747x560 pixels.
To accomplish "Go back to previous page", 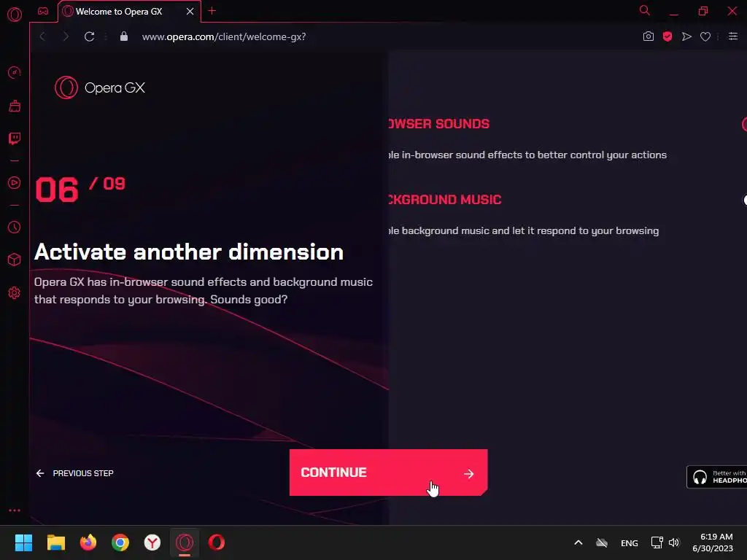I will click(42, 36).
